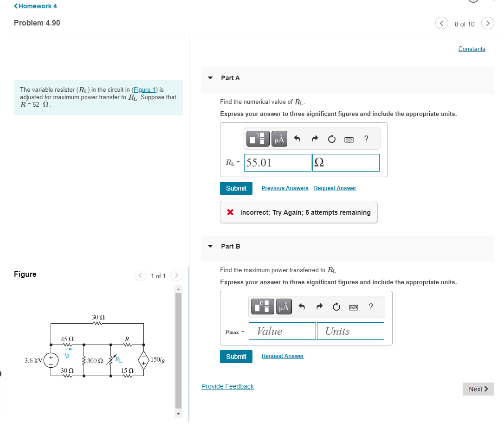Collapse the Part A section

[x=210, y=78]
